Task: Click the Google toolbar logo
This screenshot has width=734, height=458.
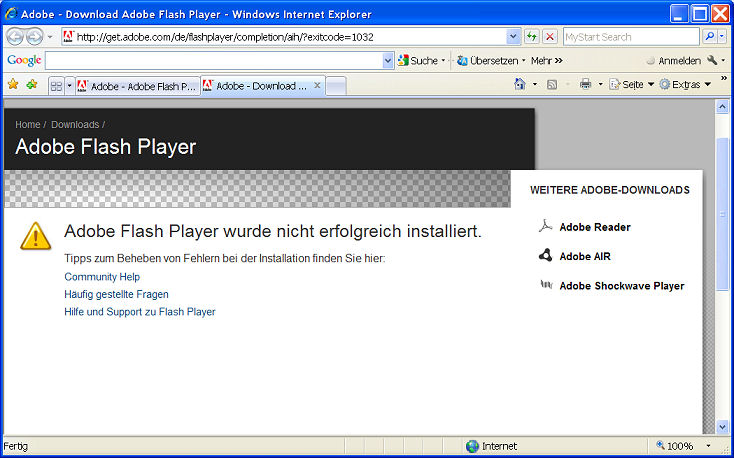Action: pos(24,60)
